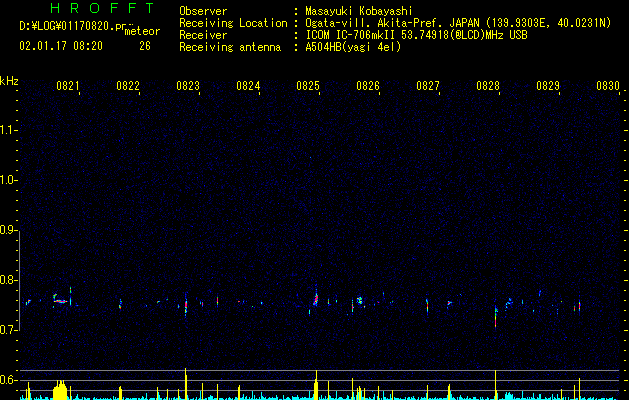Click the 1.1 kHz axis label
Screen dimensions: 629x400
click(8, 130)
